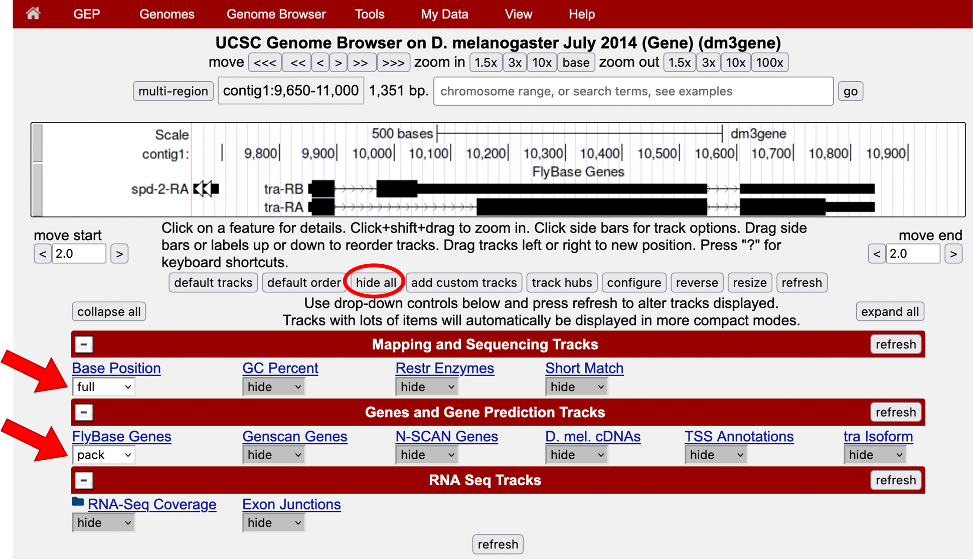Open the Genomes menu

pos(167,14)
